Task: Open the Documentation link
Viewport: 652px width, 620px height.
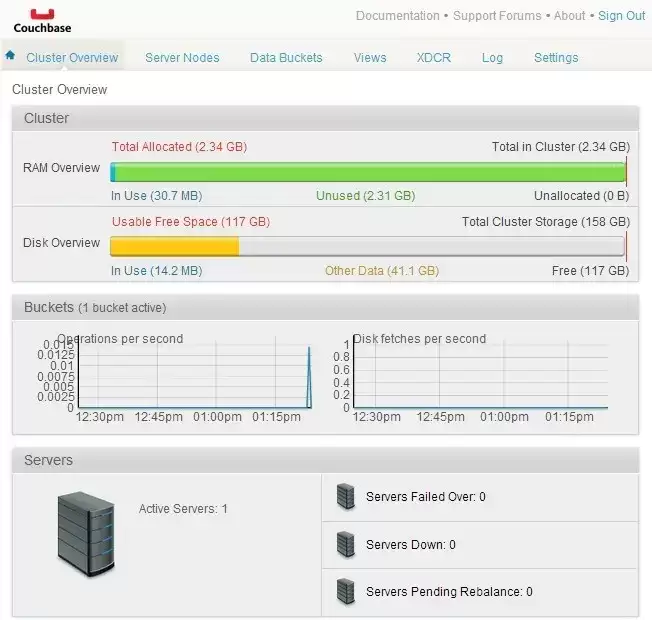Action: coord(398,16)
